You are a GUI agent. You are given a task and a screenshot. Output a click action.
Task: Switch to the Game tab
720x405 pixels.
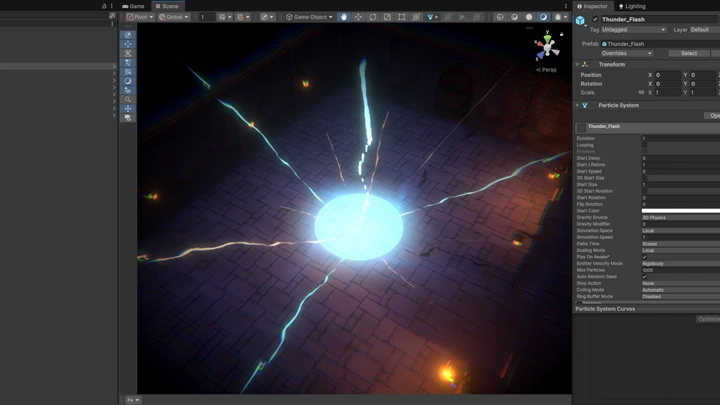pos(134,6)
